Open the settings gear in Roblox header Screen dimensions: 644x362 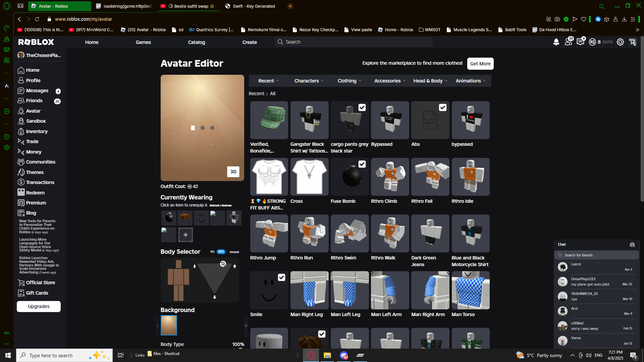[620, 42]
